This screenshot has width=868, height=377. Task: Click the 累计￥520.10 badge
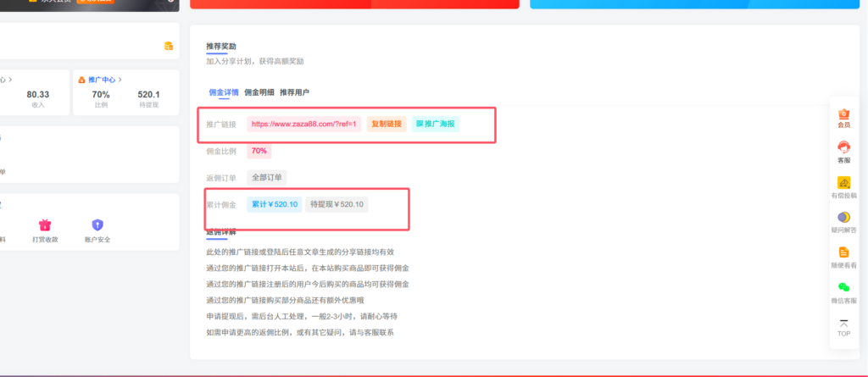click(x=275, y=204)
